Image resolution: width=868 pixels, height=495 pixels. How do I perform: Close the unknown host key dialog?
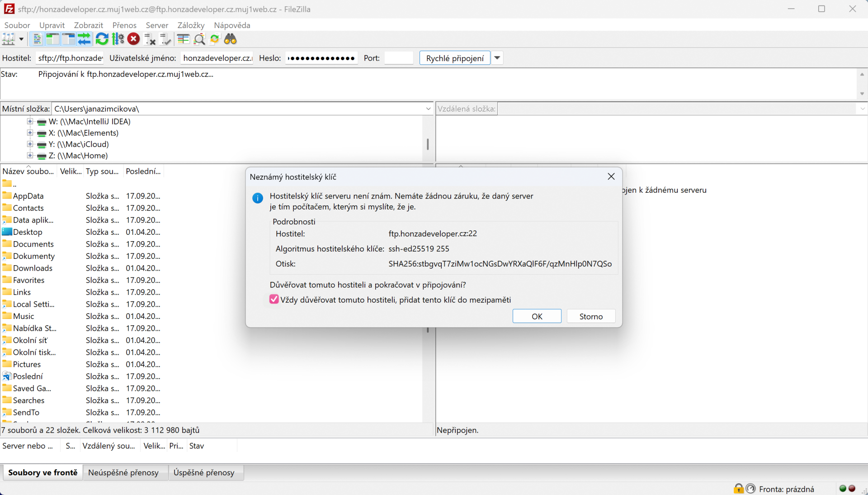click(x=611, y=176)
